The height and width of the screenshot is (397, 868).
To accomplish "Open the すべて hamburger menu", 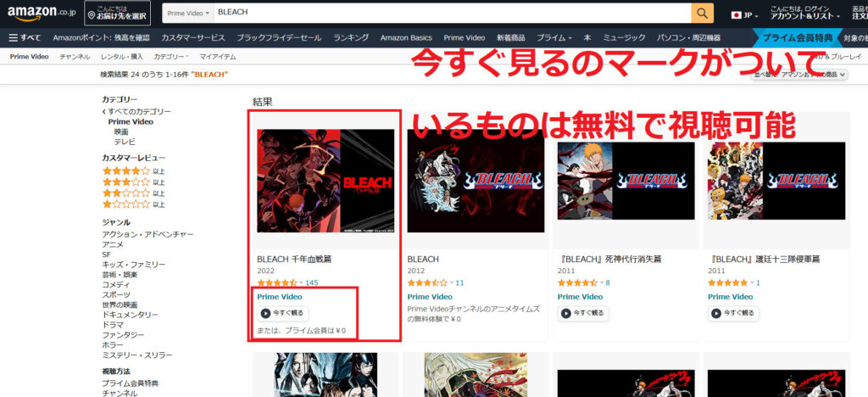I will click(25, 37).
